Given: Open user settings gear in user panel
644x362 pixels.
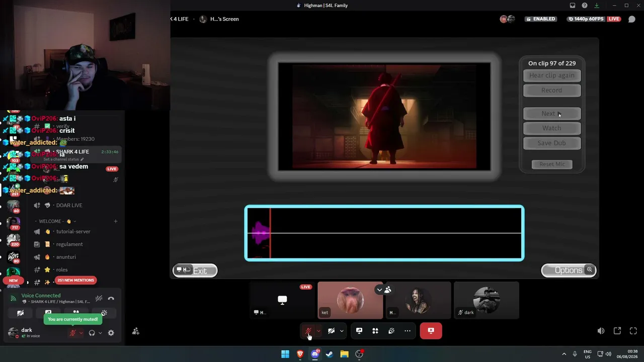Looking at the screenshot, I should click(111, 333).
